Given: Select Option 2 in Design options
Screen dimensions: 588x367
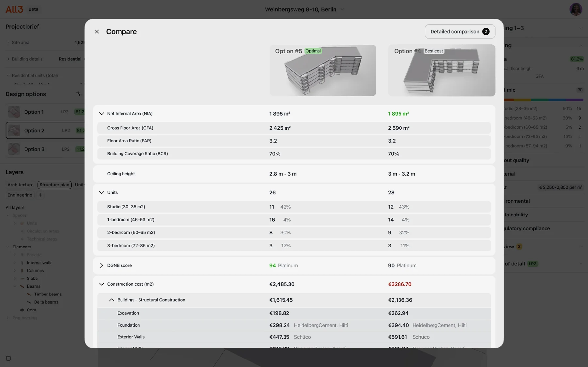Looking at the screenshot, I should click(45, 130).
